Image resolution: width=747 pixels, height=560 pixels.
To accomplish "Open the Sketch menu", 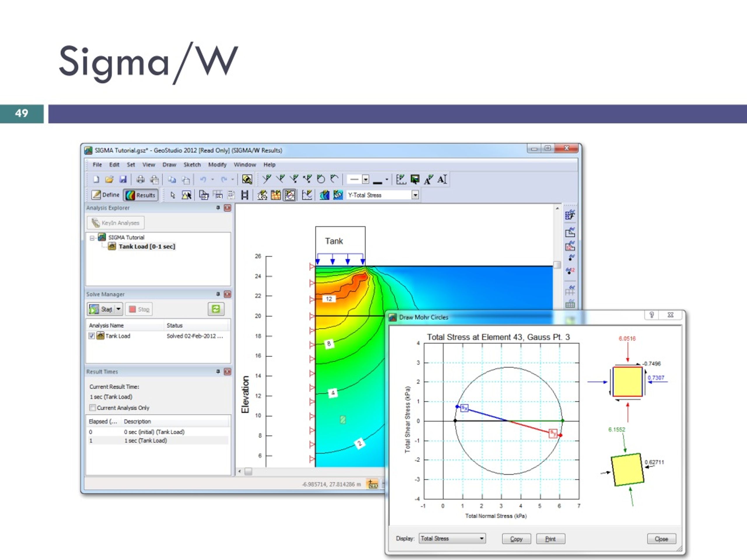I will (x=192, y=165).
